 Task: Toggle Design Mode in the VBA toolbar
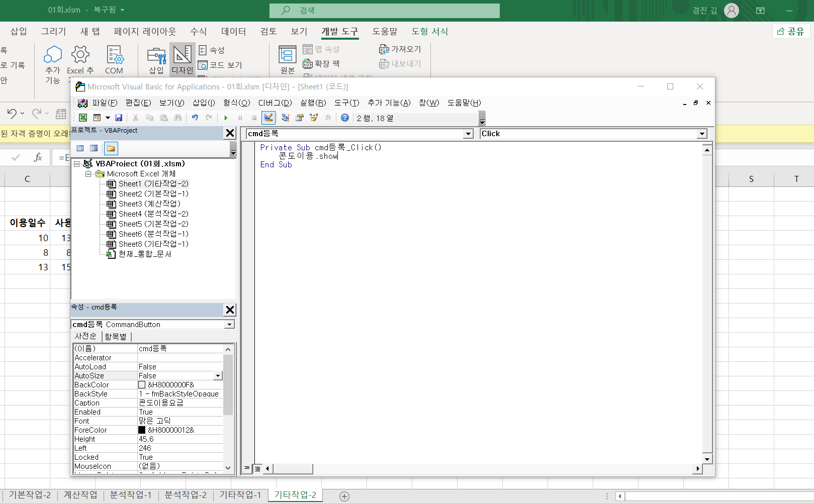(x=268, y=118)
